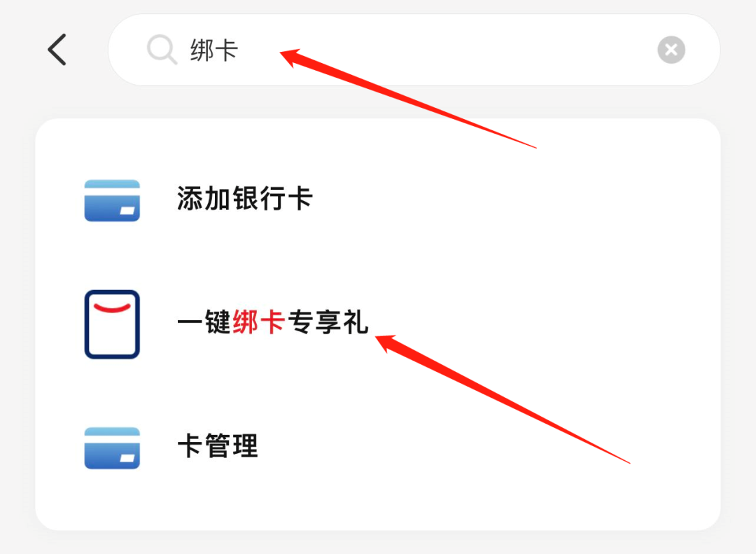Open the 卡管理 entry

(x=377, y=448)
